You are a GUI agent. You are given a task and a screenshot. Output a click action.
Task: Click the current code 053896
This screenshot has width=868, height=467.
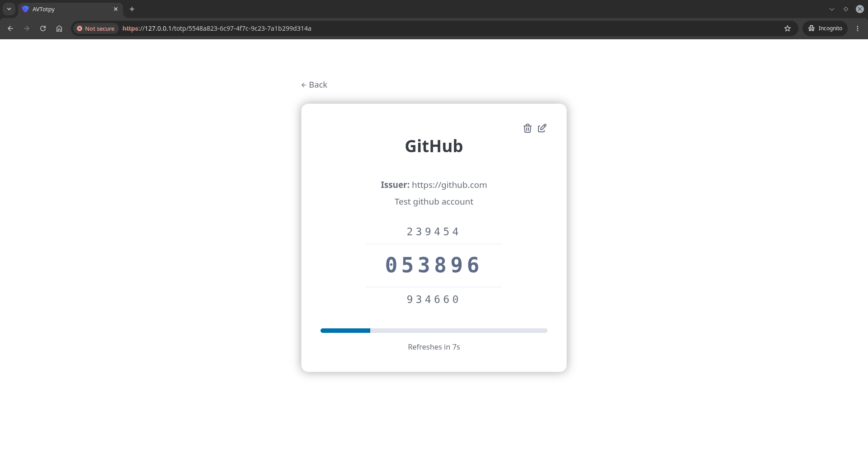433,265
